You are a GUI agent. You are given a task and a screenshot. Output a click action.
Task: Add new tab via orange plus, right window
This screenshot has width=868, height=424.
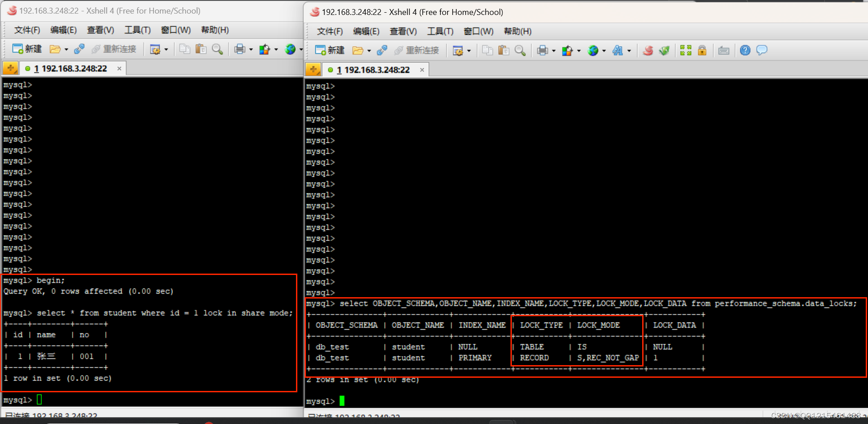tap(313, 70)
